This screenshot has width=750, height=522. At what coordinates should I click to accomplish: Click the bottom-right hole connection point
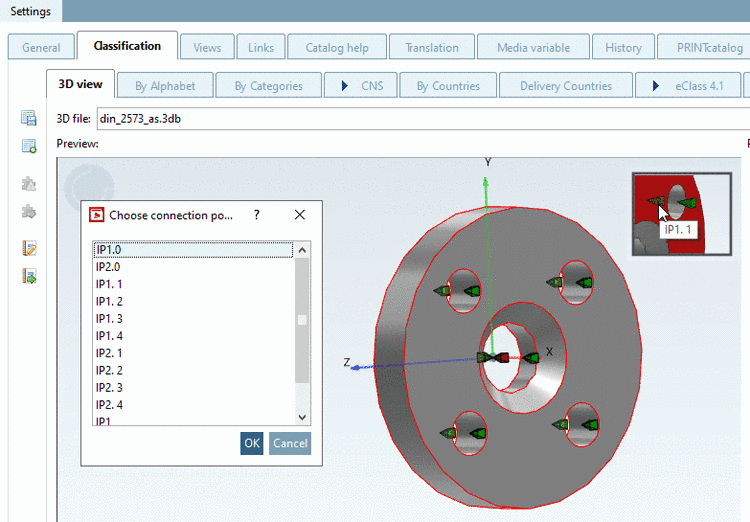tap(575, 424)
